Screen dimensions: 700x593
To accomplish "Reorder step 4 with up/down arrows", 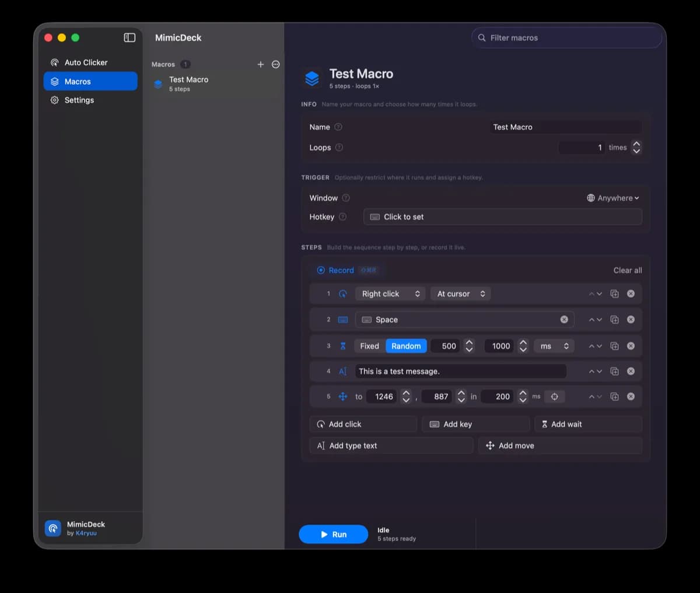I will 595,371.
